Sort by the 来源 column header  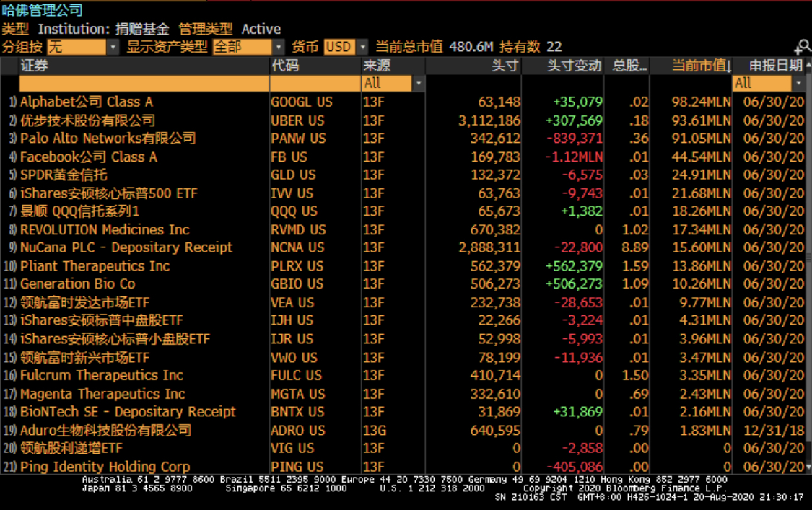point(393,66)
